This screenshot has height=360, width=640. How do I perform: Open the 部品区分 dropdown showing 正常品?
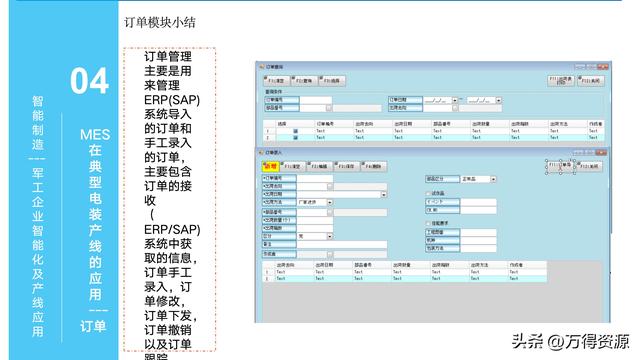tap(493, 179)
